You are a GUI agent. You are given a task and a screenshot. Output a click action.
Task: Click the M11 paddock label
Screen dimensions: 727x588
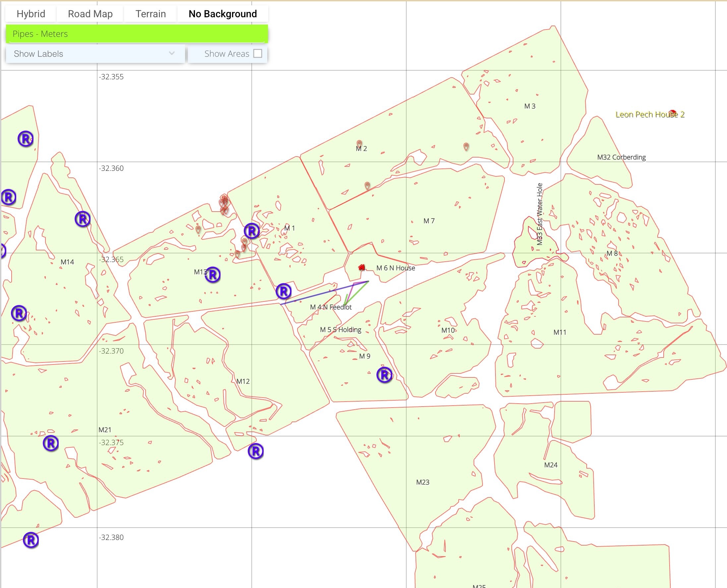[x=560, y=332]
